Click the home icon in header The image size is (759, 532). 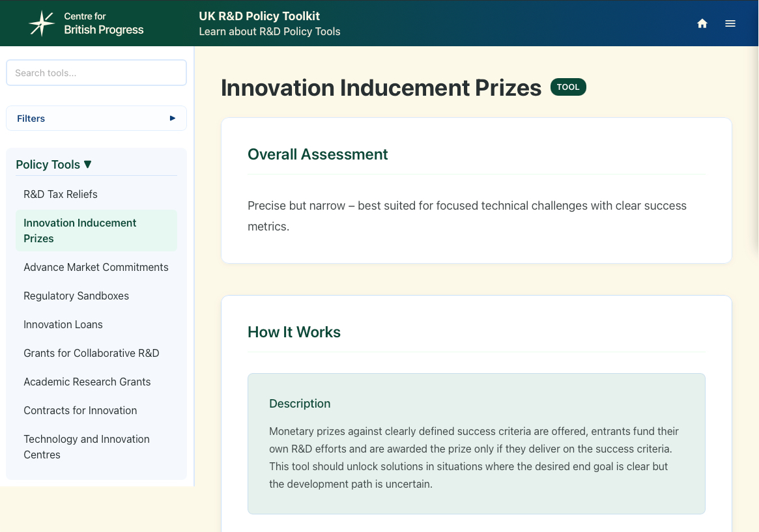tap(702, 23)
